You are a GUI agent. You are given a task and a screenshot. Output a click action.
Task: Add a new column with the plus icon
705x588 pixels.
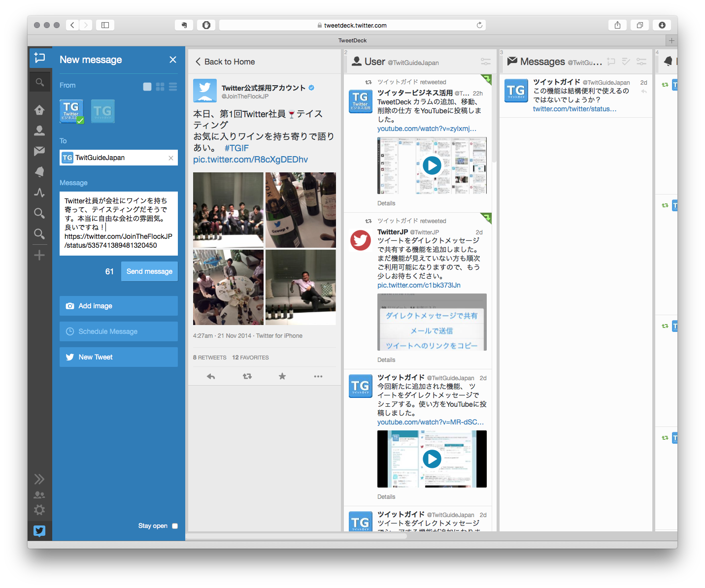(x=39, y=255)
